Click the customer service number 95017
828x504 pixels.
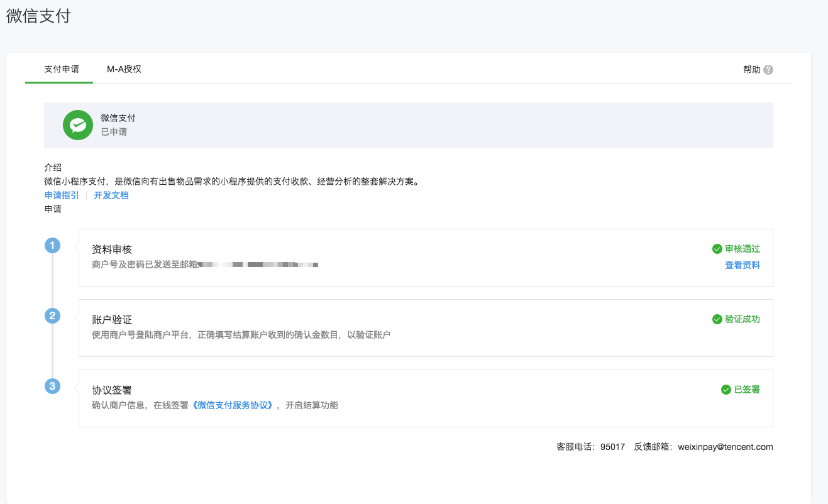click(x=612, y=447)
